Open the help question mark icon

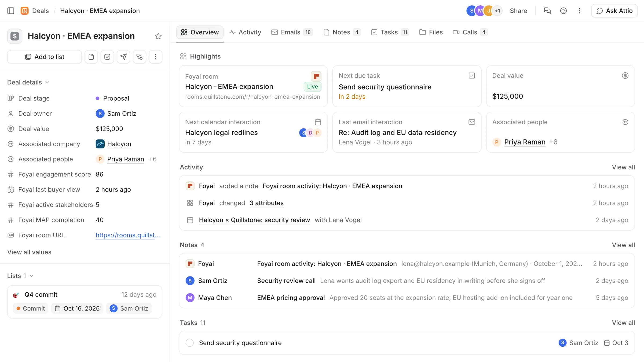click(563, 11)
